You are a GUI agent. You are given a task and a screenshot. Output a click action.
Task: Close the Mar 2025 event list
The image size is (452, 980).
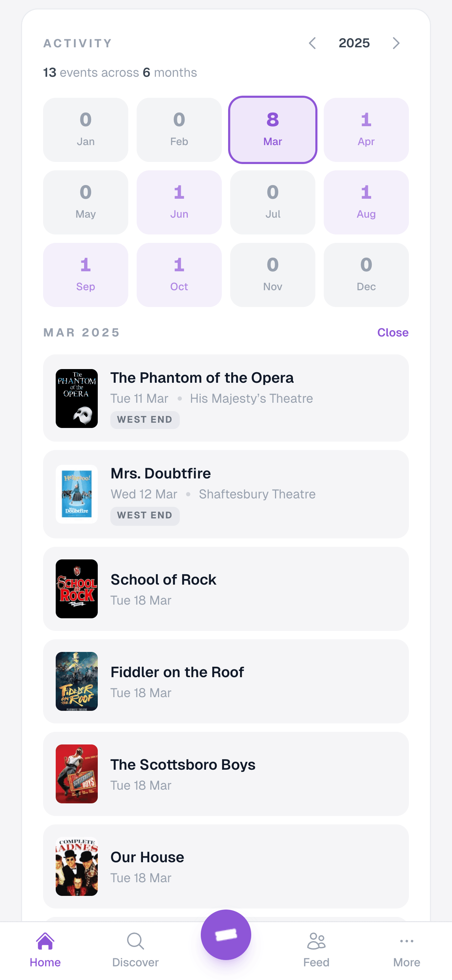coord(393,333)
